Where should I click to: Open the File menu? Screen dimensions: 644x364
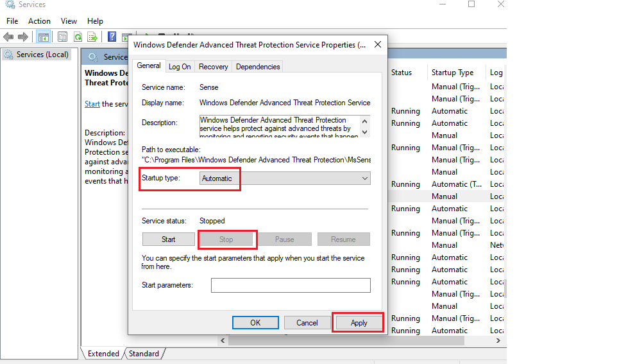[12, 21]
